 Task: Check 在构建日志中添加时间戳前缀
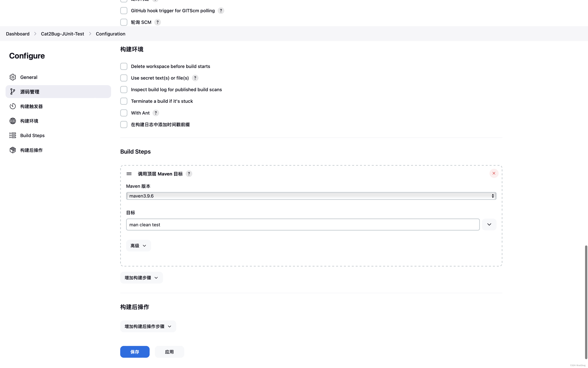click(124, 125)
